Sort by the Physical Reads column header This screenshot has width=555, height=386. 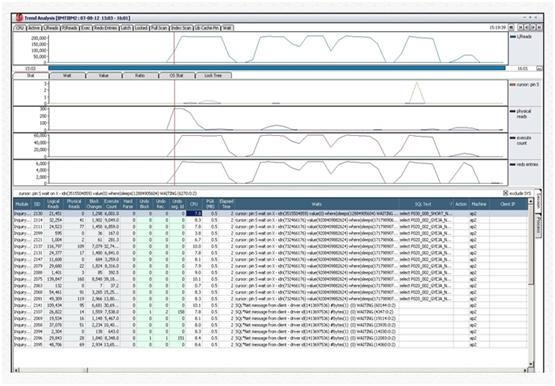(x=74, y=204)
